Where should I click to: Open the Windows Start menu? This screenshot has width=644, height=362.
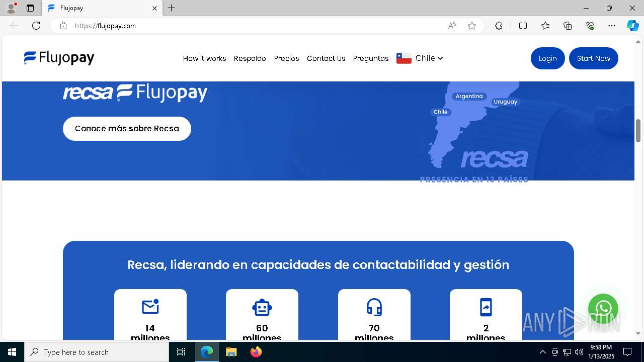pyautogui.click(x=12, y=352)
